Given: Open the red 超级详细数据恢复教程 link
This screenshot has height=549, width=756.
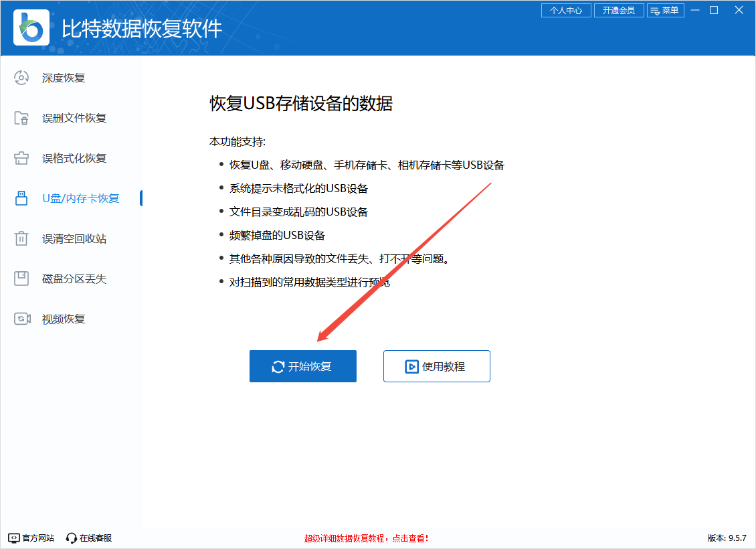Looking at the screenshot, I should [x=366, y=538].
